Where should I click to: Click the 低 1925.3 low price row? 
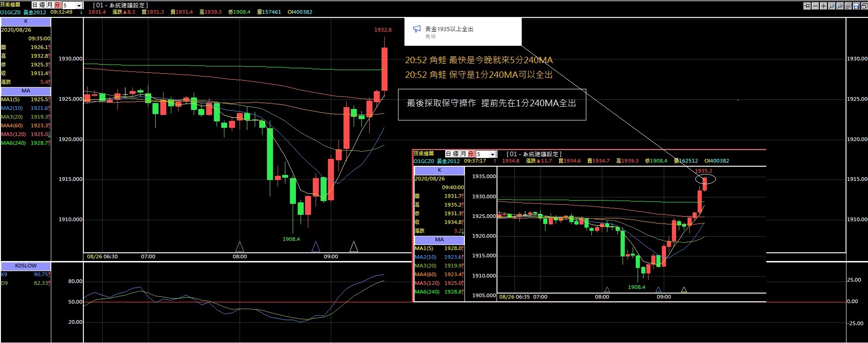pyautogui.click(x=26, y=65)
